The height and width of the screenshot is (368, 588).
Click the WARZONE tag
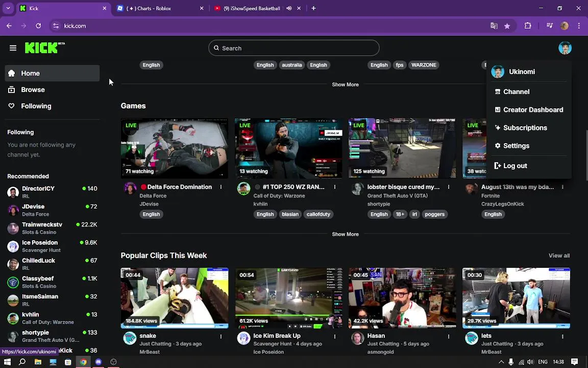pyautogui.click(x=424, y=65)
